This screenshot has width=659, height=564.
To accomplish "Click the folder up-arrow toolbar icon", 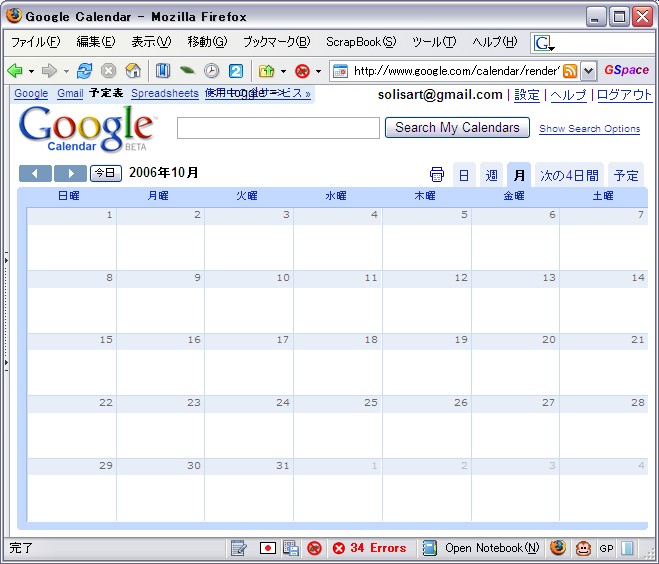I will pos(267,71).
